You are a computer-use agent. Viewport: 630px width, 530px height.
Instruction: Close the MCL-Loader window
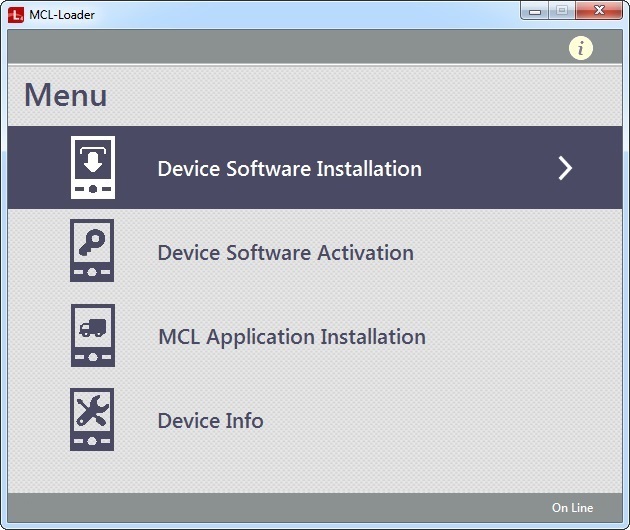[599, 11]
